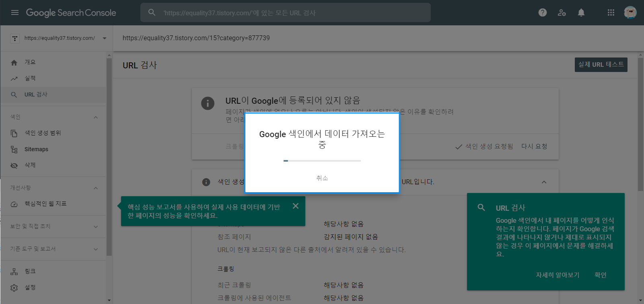The image size is (644, 304).
Task: Click the sidebar vertical scrollbar
Action: [109, 157]
